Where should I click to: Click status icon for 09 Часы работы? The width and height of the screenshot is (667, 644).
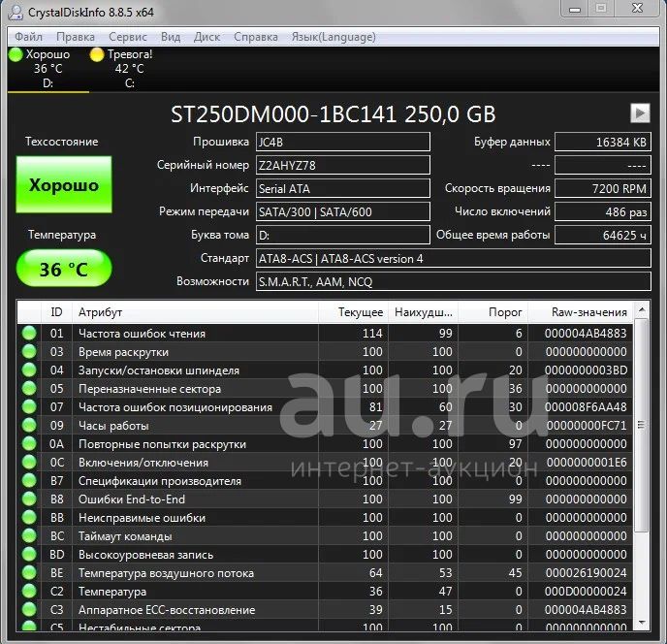point(29,425)
